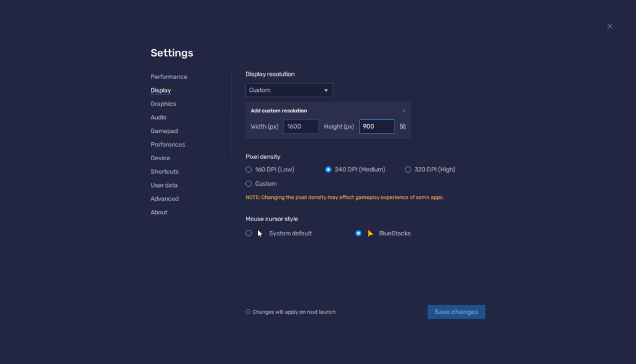Open Gamepad settings
636x364 pixels.
[x=164, y=130]
